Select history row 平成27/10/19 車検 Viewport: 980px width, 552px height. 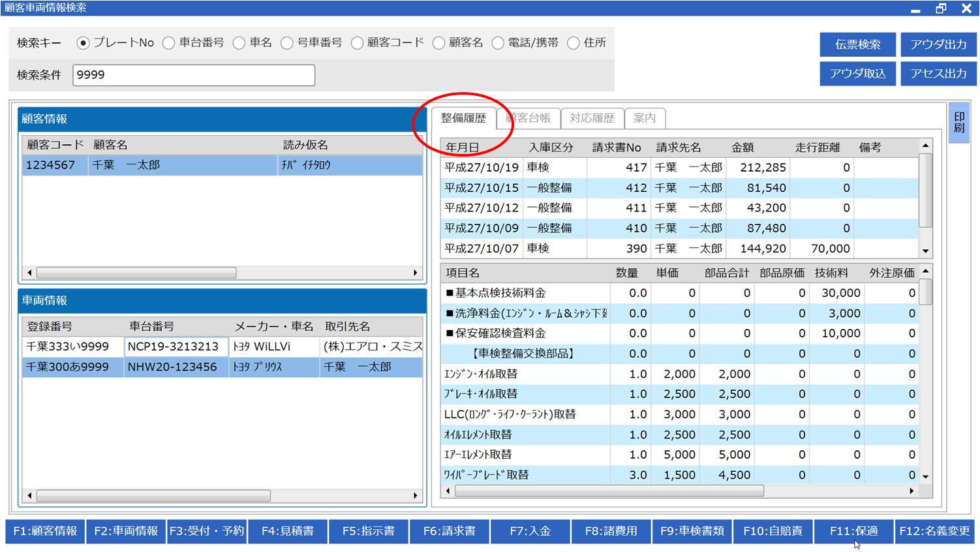click(x=680, y=168)
